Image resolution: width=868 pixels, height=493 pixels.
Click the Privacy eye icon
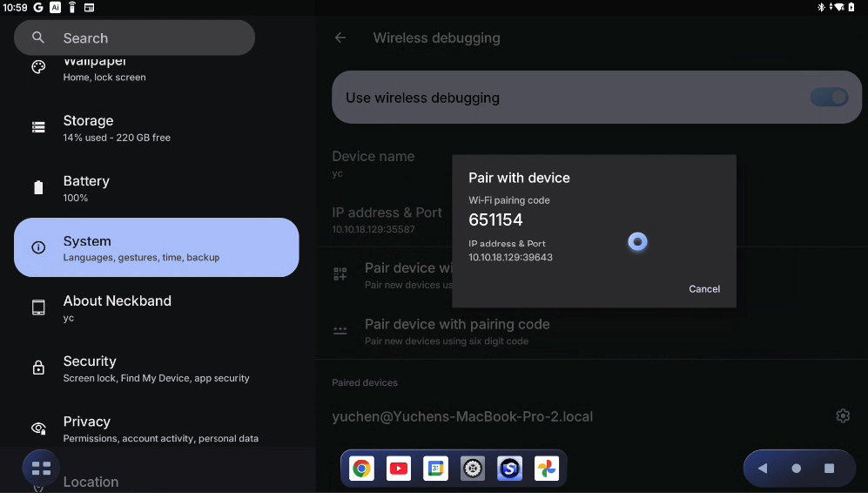pyautogui.click(x=38, y=428)
